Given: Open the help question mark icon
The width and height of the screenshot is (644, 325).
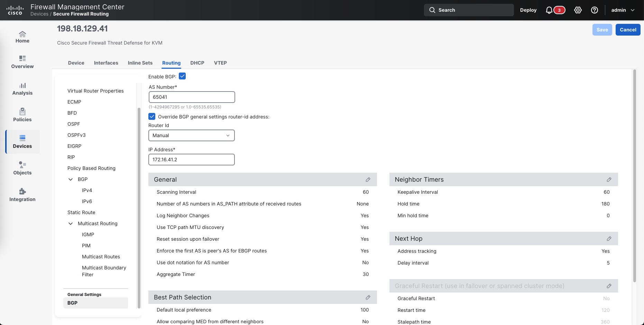Looking at the screenshot, I should [594, 10].
